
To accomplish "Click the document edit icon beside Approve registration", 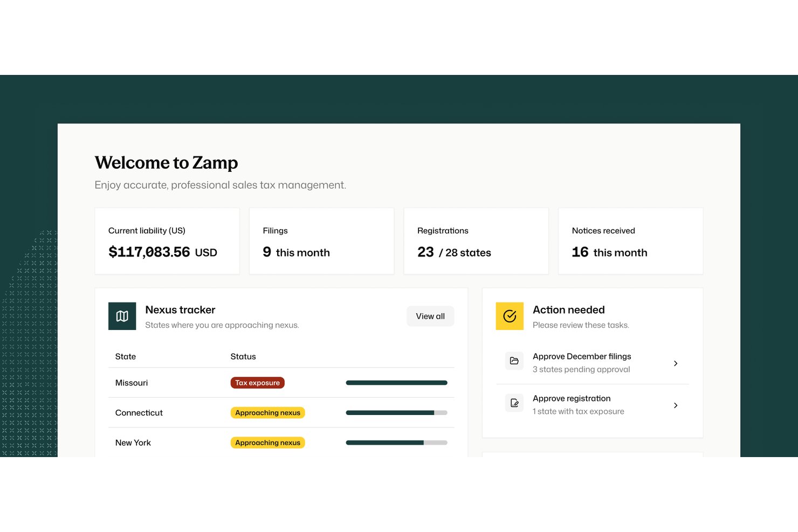I will pos(514,403).
